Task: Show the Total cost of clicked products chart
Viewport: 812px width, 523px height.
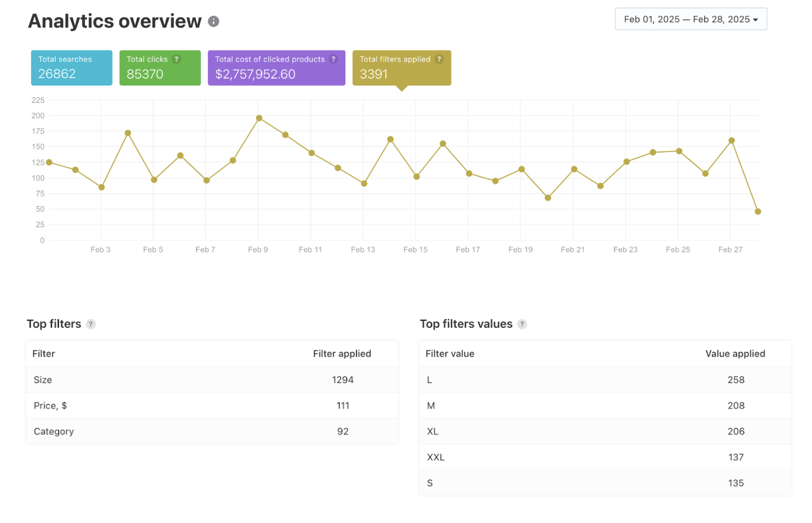Action: (x=276, y=68)
